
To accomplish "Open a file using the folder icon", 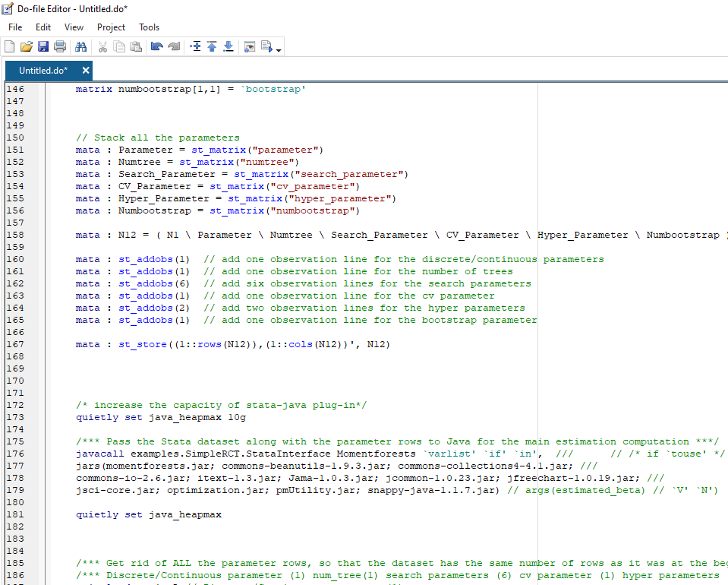I will (27, 46).
